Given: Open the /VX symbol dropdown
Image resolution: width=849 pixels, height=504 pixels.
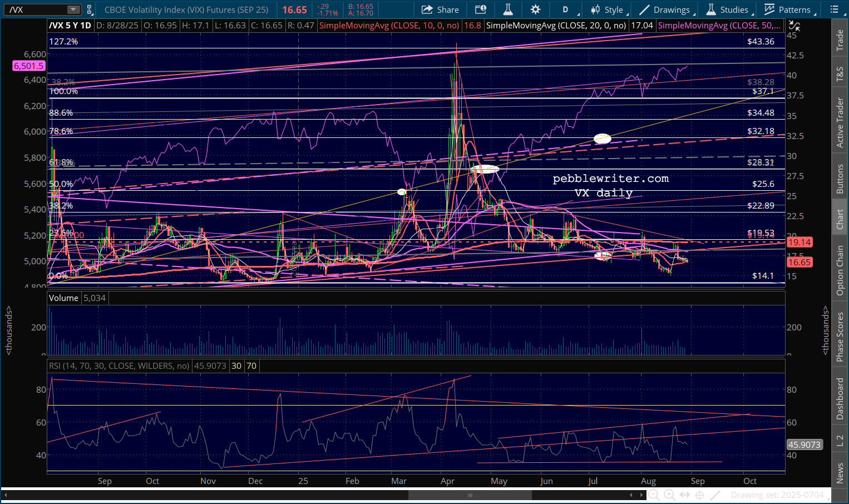Looking at the screenshot, I should click(73, 9).
